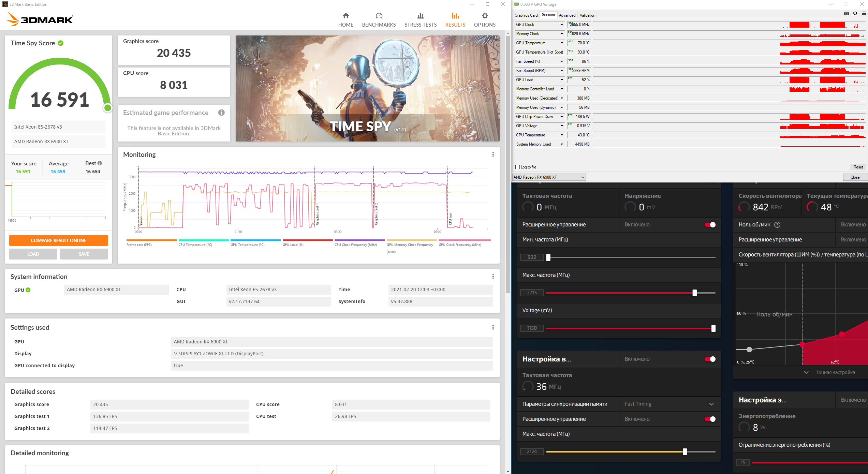Toggle the Настройка в... enabled switch
868x474 pixels.
coord(710,359)
